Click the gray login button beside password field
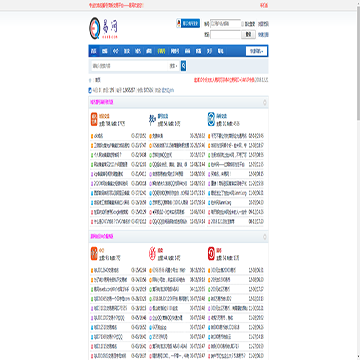Image resolution: width=360 pixels, height=360 pixels. (248, 34)
